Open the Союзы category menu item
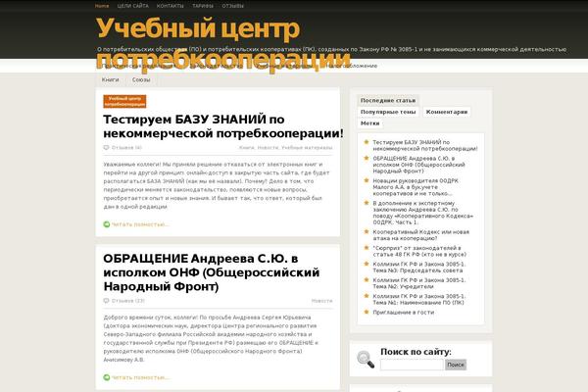 click(141, 79)
